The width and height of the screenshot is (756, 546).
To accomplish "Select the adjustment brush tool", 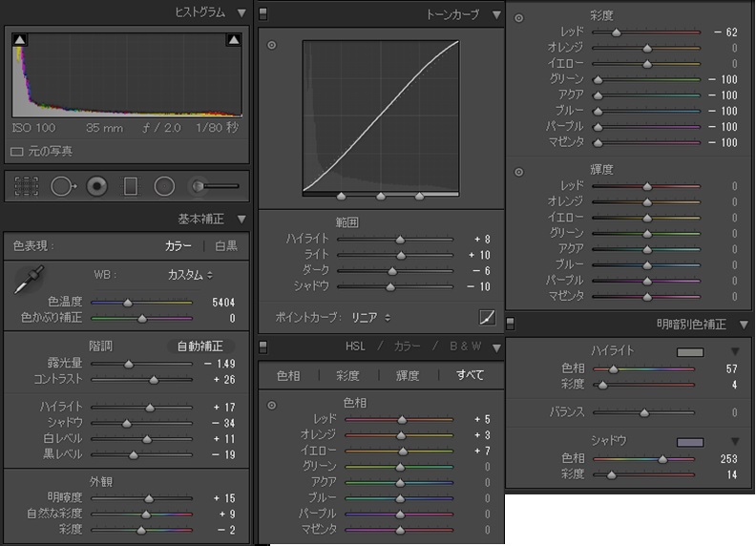I will point(215,186).
